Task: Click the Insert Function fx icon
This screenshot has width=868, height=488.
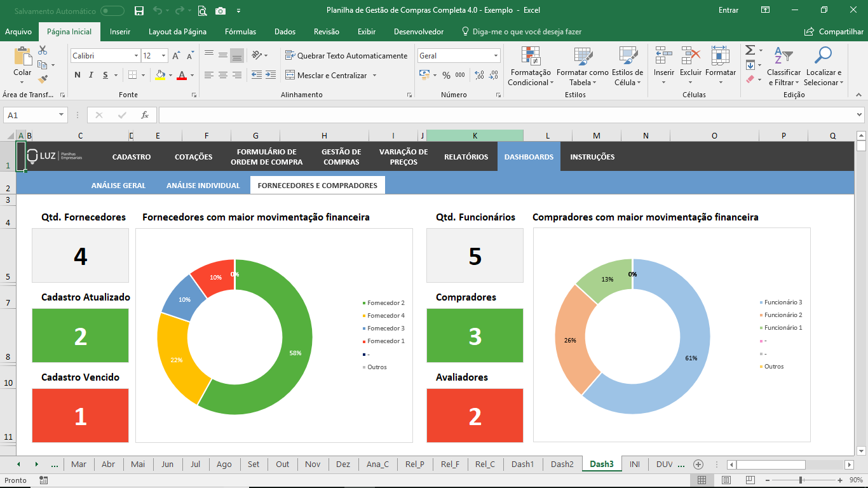Action: pos(145,115)
